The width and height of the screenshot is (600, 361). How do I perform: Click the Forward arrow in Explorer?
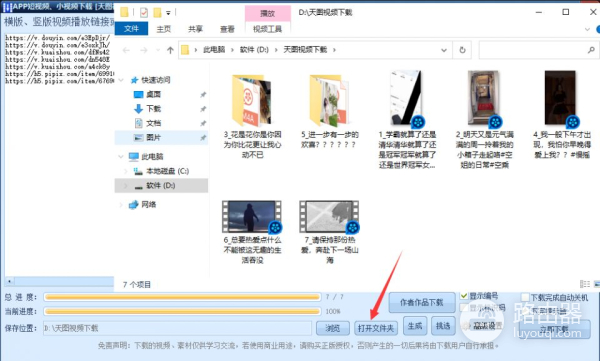point(143,50)
